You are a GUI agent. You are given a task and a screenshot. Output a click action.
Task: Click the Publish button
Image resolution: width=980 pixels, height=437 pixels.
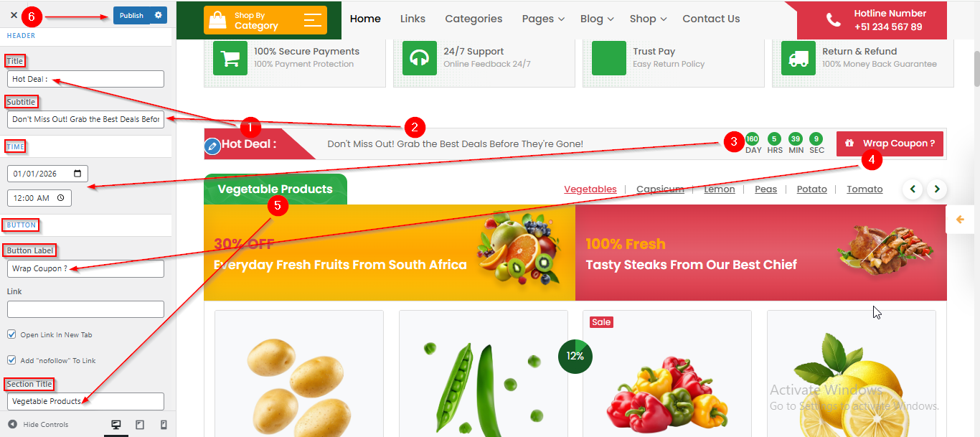[131, 15]
